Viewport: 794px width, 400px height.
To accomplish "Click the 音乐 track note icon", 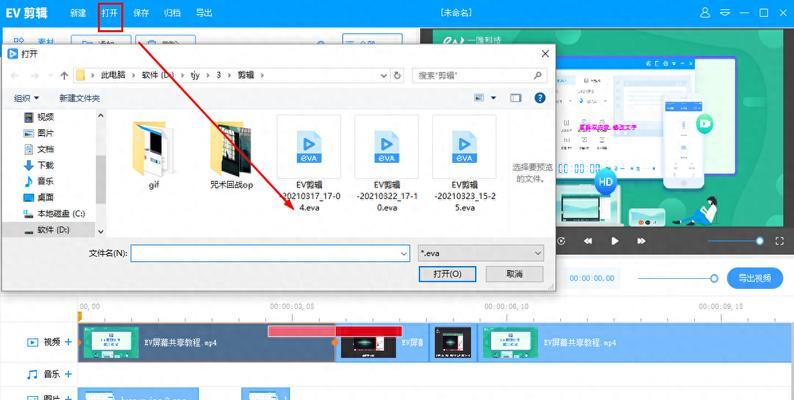I will pos(32,374).
